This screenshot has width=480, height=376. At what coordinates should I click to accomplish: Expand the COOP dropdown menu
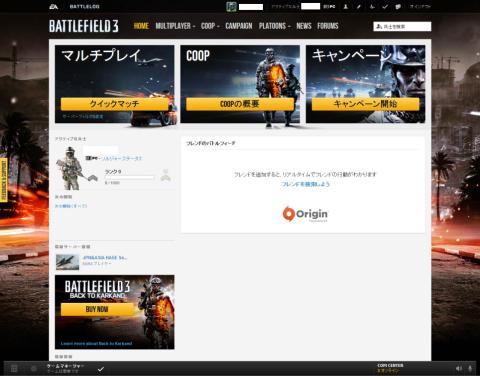[x=210, y=26]
